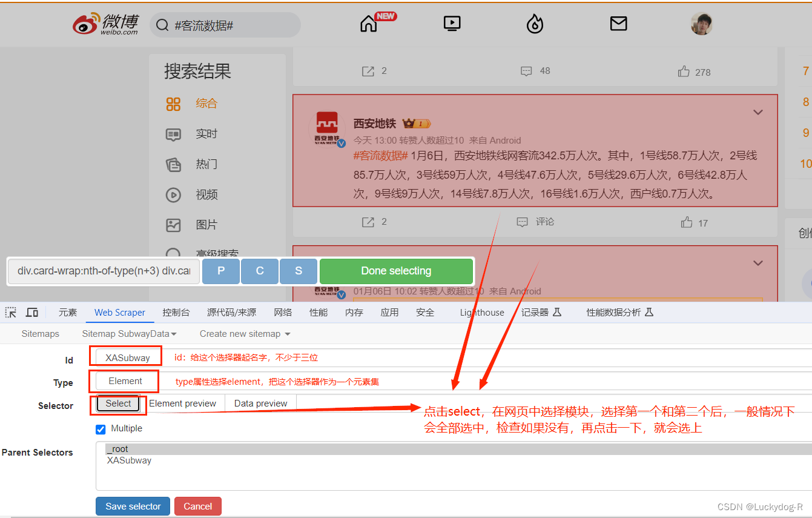812x518 pixels.
Task: Switch to 源代码/来源 DevTools tab
Action: 231,313
